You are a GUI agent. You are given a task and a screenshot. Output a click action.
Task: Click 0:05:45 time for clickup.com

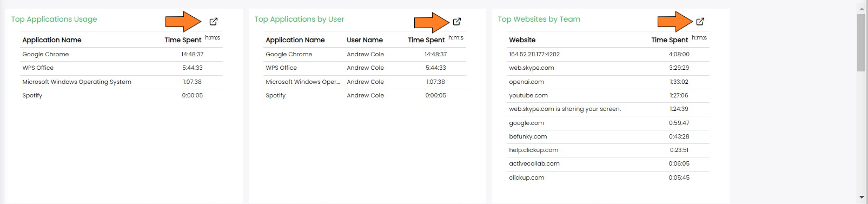(679, 177)
